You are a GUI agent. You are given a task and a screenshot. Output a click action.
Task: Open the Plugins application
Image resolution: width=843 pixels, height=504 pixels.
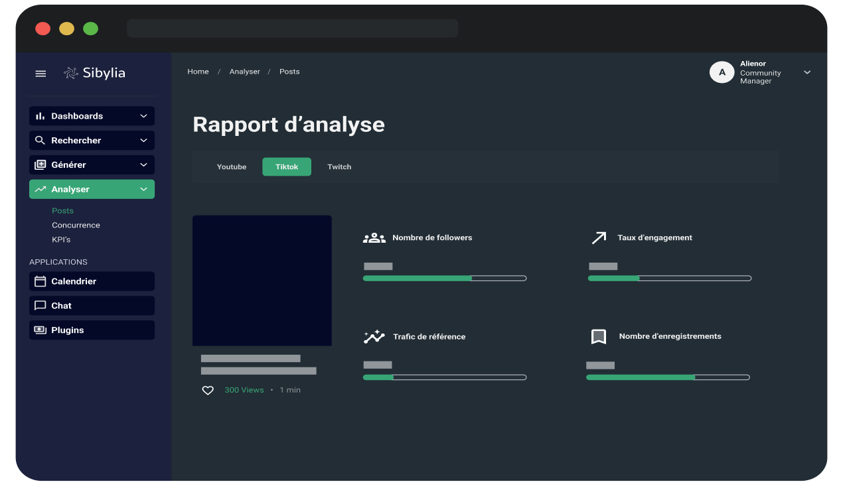92,330
